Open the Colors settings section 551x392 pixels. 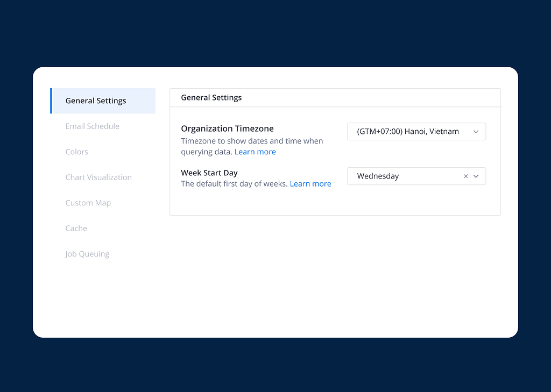click(77, 152)
